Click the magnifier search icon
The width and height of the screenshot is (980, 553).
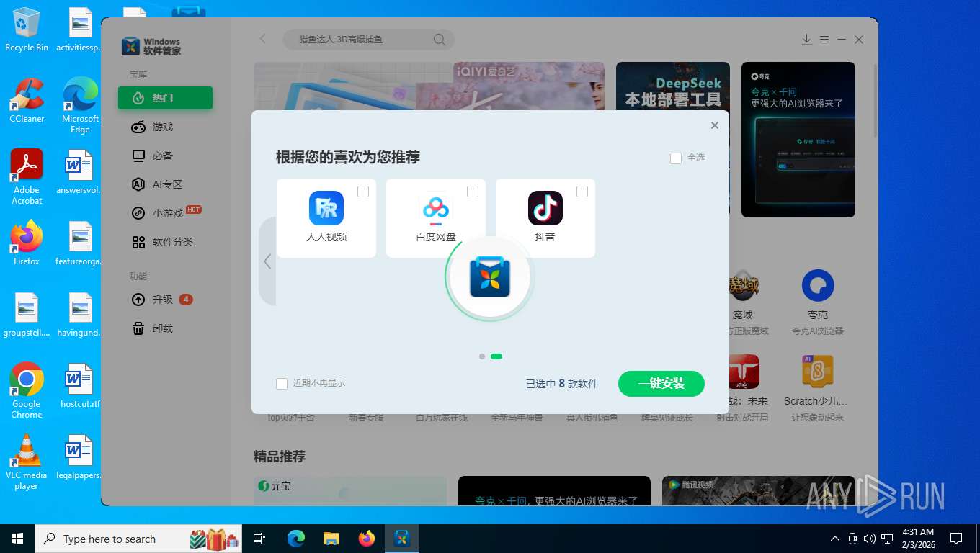439,40
